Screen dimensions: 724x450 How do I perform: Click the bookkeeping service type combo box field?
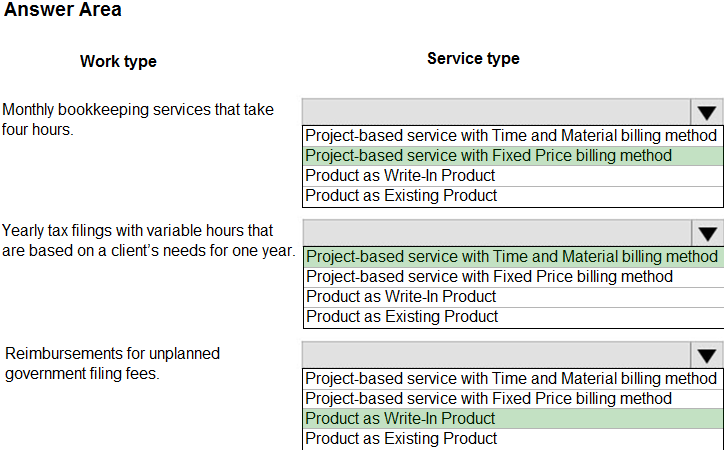point(495,112)
